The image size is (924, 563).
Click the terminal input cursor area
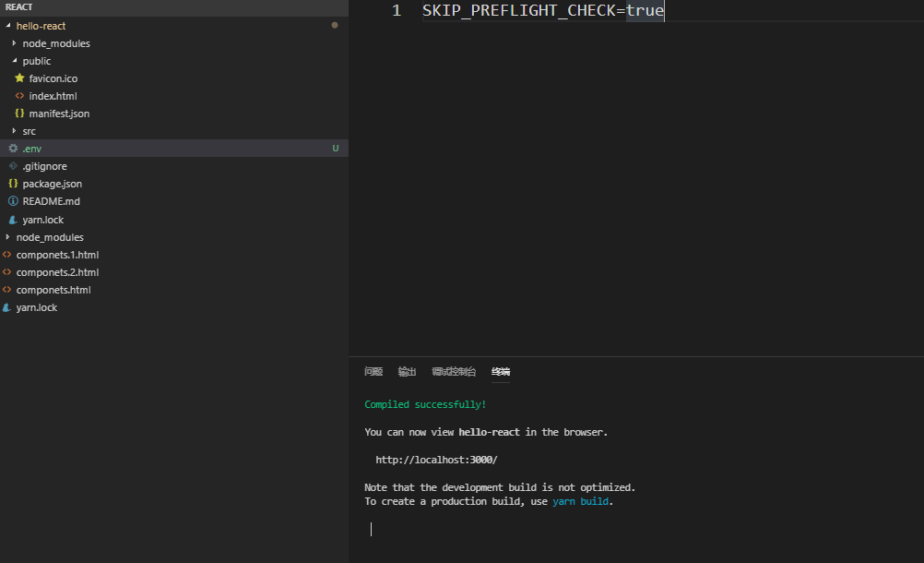click(372, 528)
